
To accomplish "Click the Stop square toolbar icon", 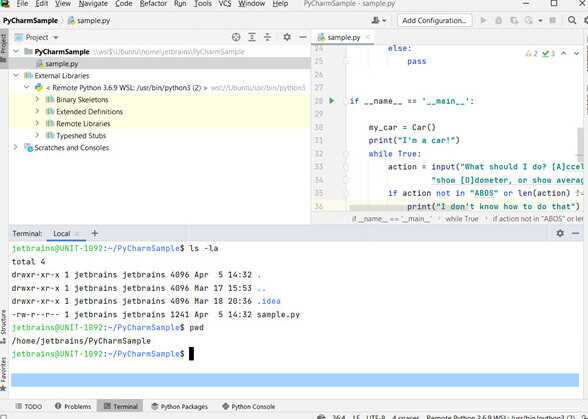I will pos(552,20).
